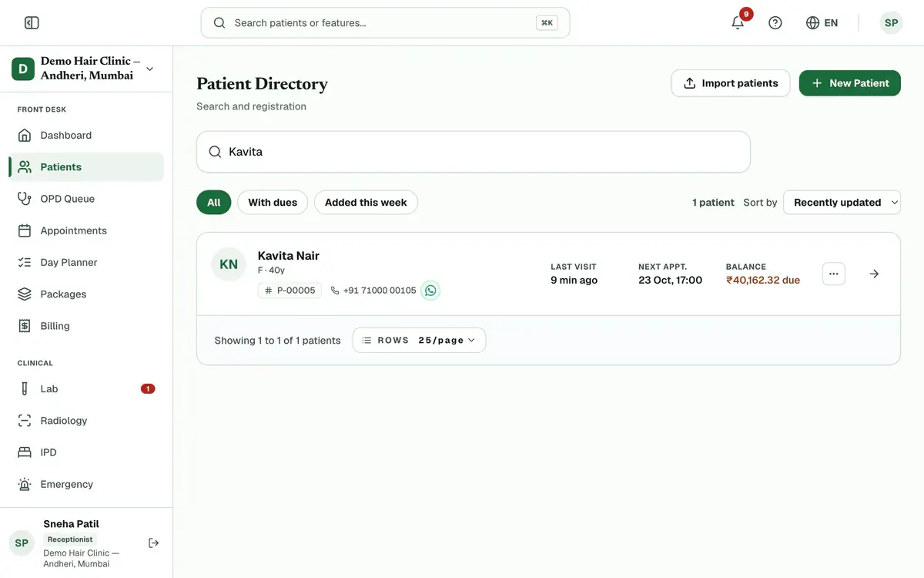
Task: Click Showing 1 to 1 of 1 patients
Action: pos(277,341)
